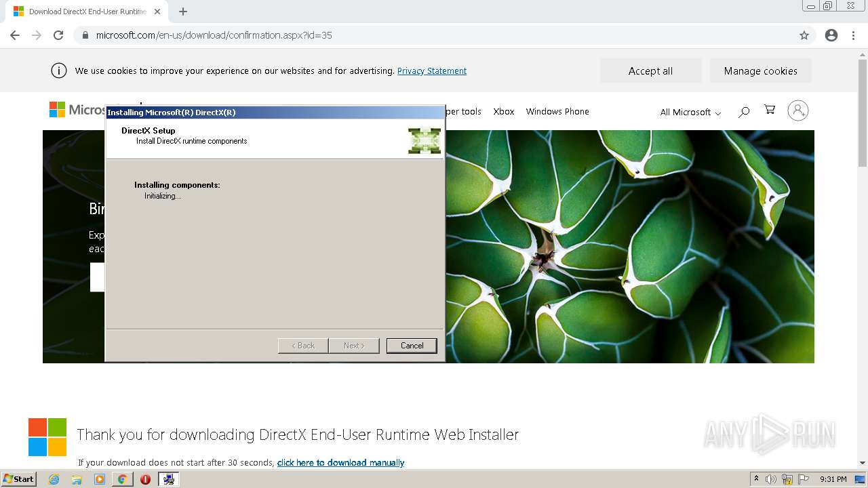This screenshot has width=868, height=488.
Task: Sign in via account avatar icon
Action: pyautogui.click(x=798, y=110)
